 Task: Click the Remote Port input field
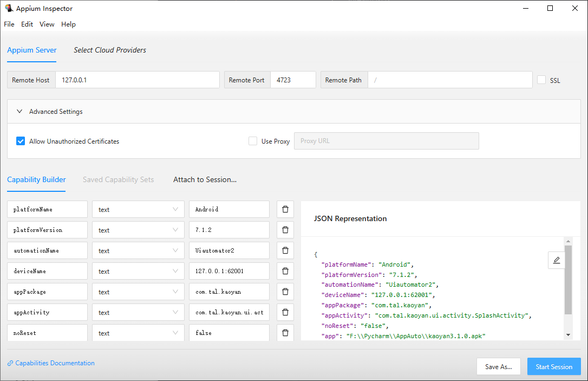(293, 80)
